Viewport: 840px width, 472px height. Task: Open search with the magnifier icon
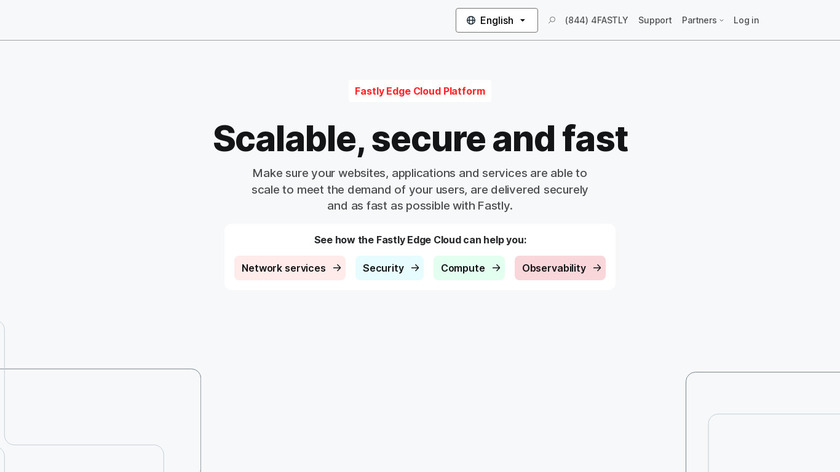552,20
